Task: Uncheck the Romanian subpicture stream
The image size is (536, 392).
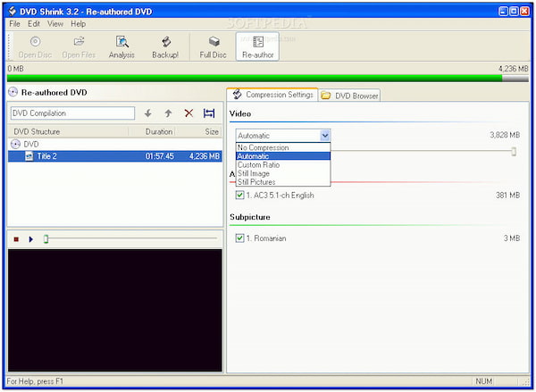Action: 239,238
